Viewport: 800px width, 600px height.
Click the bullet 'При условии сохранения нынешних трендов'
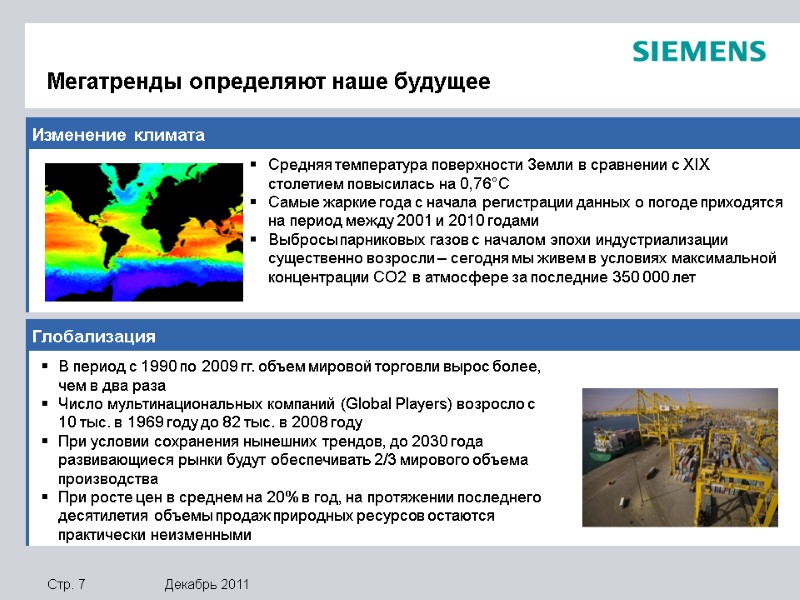click(293, 460)
